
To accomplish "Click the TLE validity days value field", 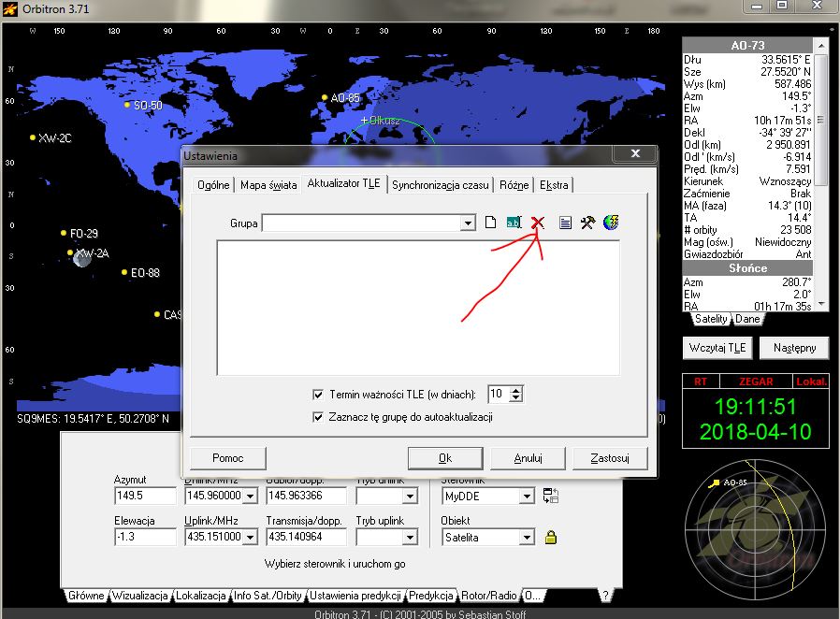I will (499, 394).
